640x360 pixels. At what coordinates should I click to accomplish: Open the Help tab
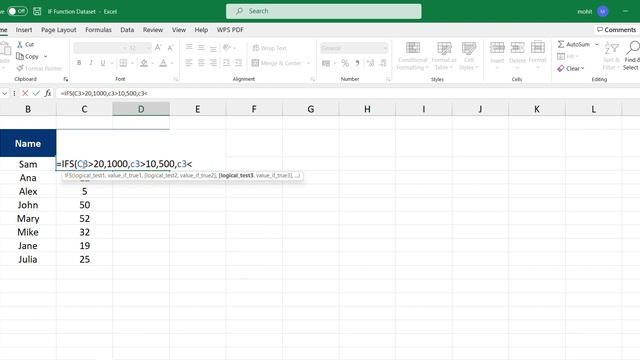(201, 30)
